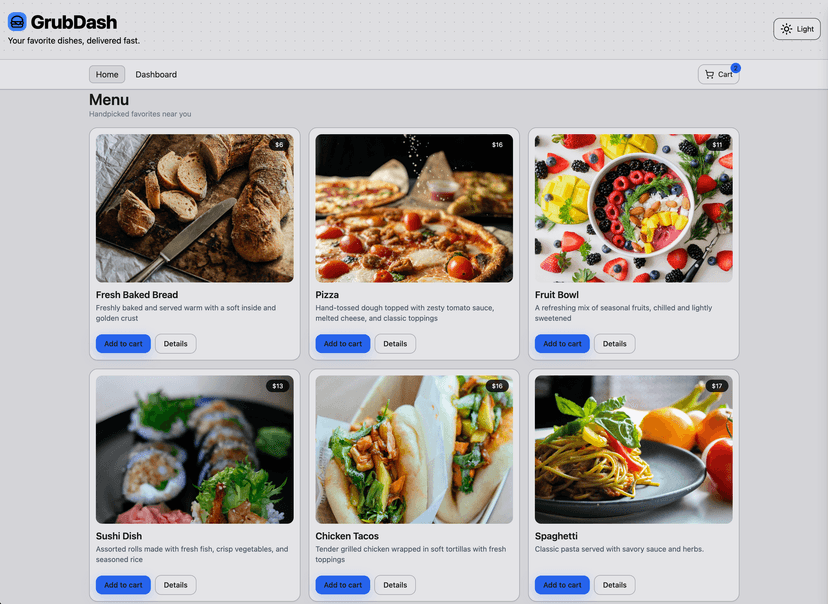Switch to the Dashboard tab
Screen dimensions: 828x604
tap(156, 74)
